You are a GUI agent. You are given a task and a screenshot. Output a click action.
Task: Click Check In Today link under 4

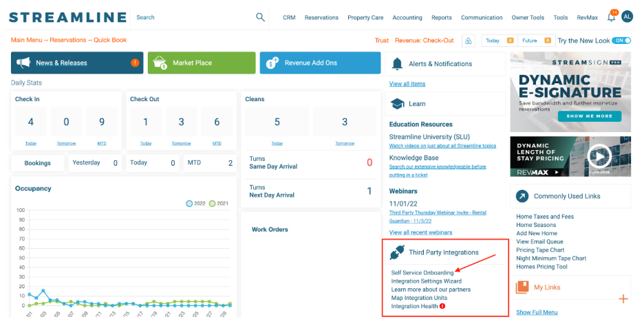(31, 143)
